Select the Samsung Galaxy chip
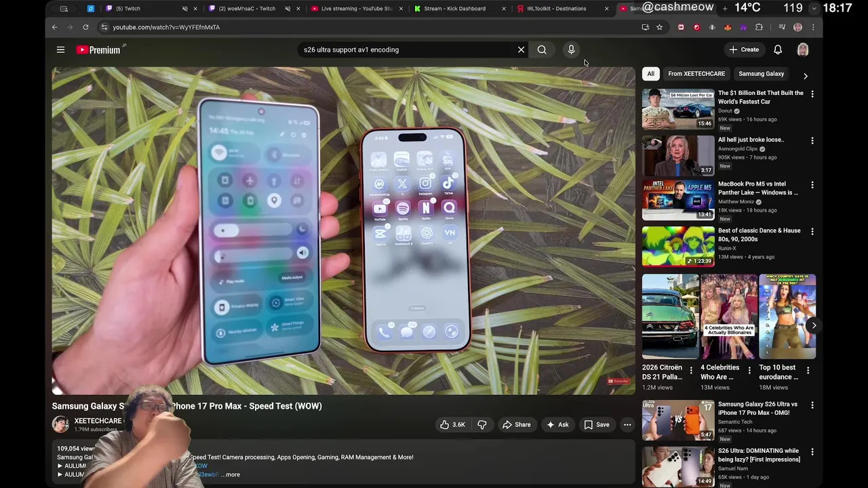 (761, 74)
